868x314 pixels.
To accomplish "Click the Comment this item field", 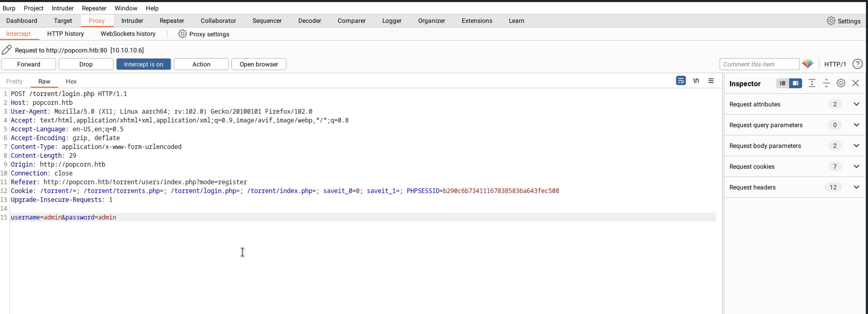I will [759, 64].
